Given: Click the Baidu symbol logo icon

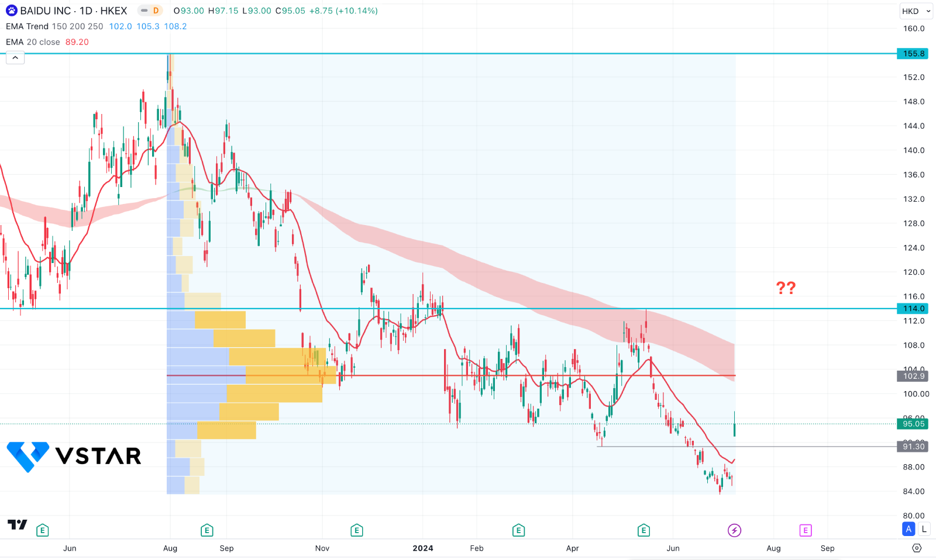Looking at the screenshot, I should 12,11.
